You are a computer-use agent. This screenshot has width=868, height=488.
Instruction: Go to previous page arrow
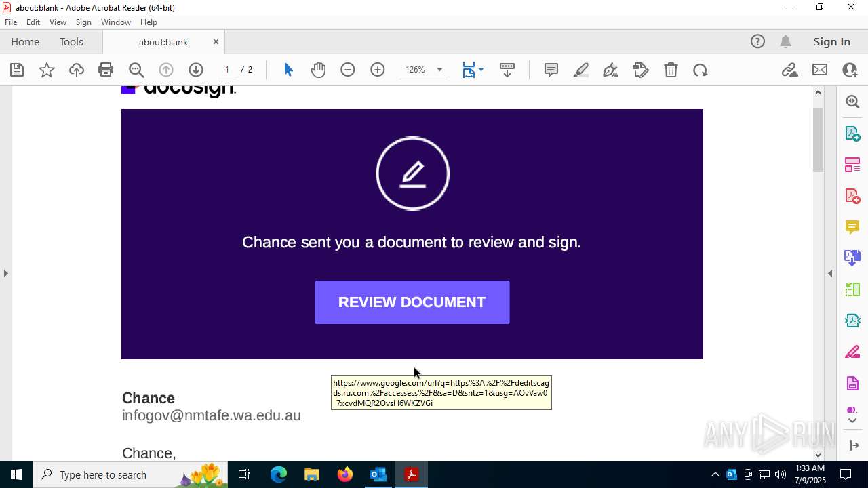[166, 70]
